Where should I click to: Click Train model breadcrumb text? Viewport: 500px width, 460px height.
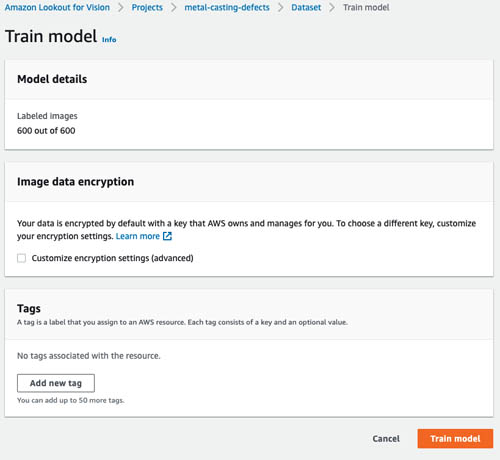(366, 7)
